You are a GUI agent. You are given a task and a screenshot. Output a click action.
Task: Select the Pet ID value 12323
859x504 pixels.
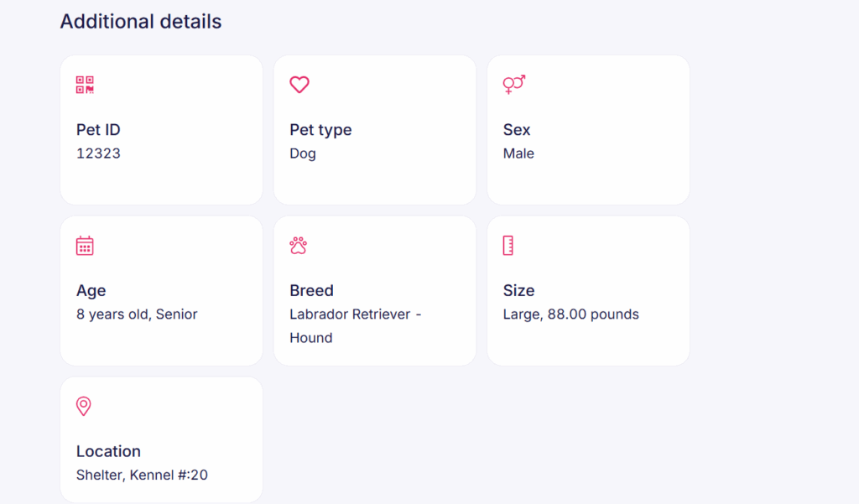pyautogui.click(x=98, y=153)
